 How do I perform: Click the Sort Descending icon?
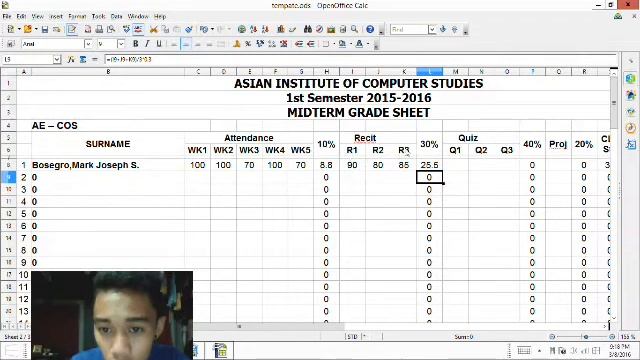coord(265,29)
